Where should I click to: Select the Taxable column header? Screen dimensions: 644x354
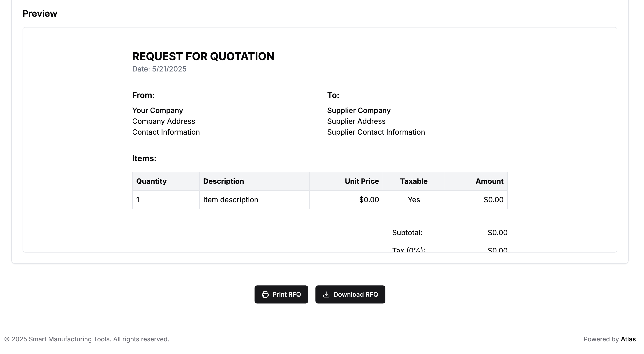pos(413,181)
